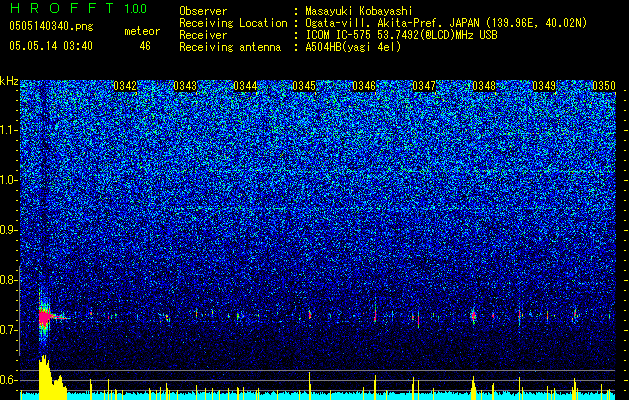Select ICOM IC-575 receiver frequency text
The image size is (629, 400).
click(401, 35)
